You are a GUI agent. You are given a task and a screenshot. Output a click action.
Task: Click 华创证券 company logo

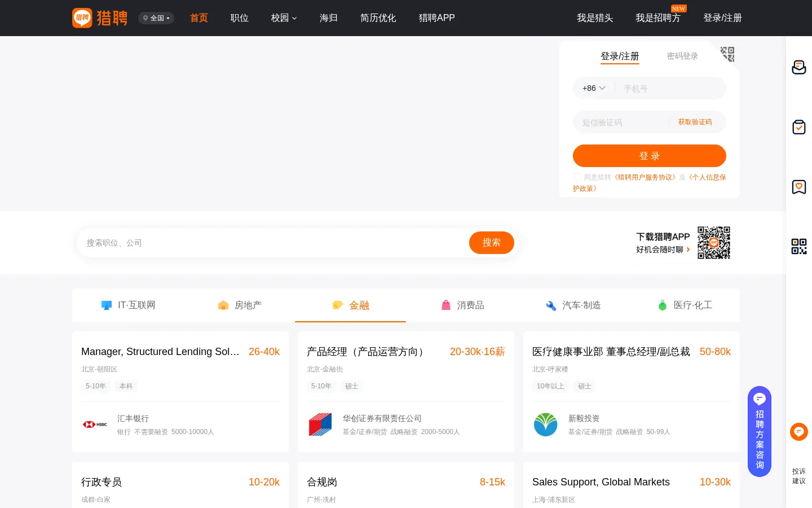(320, 424)
